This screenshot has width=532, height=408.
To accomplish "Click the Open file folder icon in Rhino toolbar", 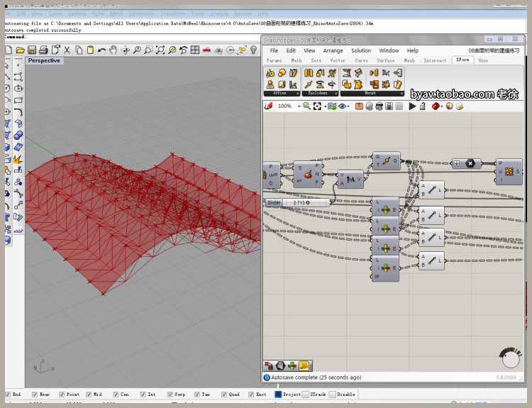I will tap(21, 50).
